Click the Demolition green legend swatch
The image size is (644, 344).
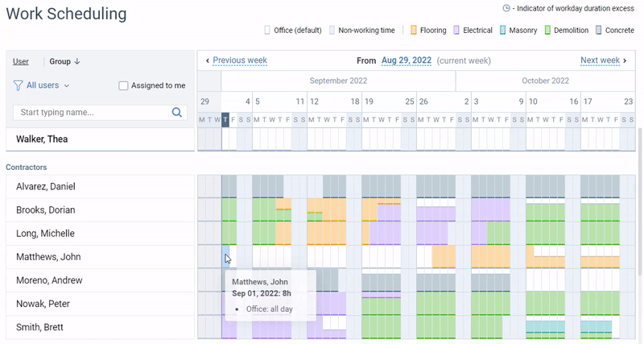coord(547,30)
